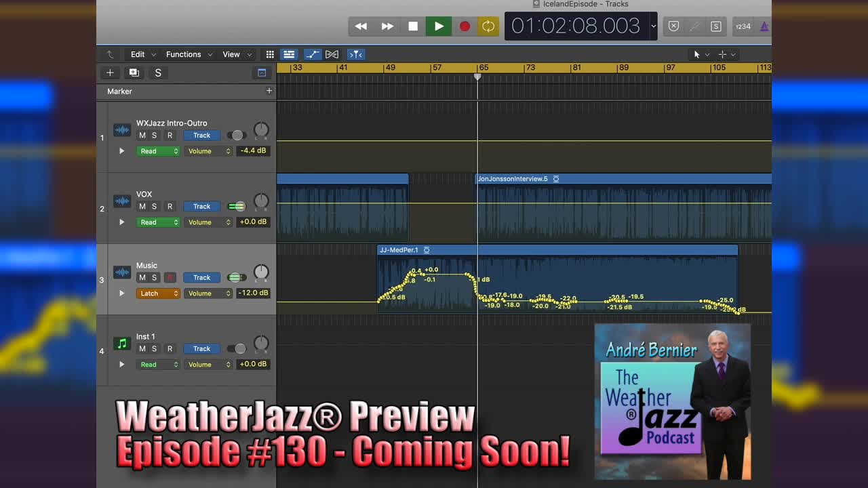The image size is (868, 488).
Task: Click the -4.4 dB value field
Action: [x=253, y=151]
